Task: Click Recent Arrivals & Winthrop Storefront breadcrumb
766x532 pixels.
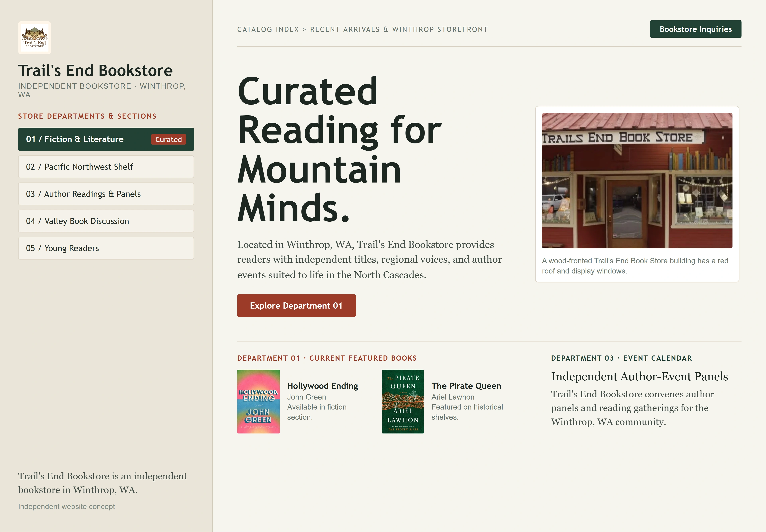Action: click(399, 29)
